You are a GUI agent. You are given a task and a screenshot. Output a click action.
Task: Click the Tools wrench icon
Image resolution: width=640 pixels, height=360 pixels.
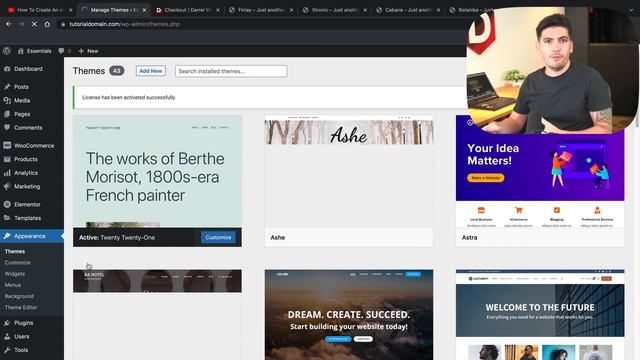7,350
